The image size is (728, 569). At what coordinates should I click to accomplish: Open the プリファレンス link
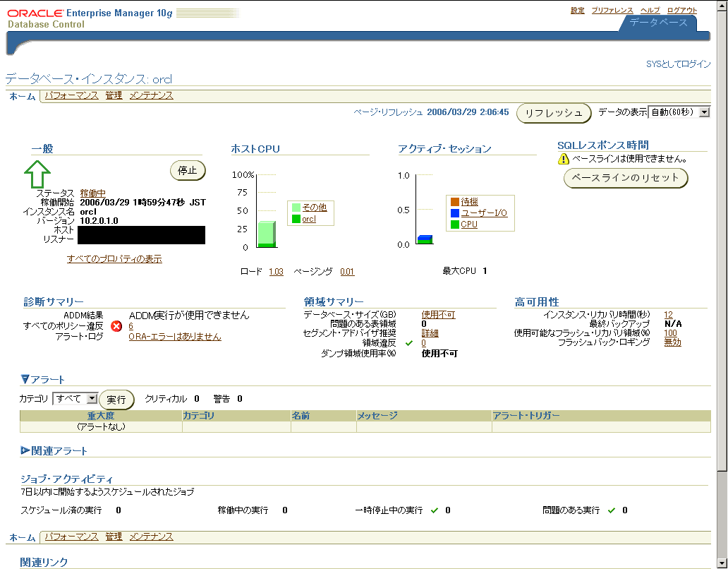(612, 10)
